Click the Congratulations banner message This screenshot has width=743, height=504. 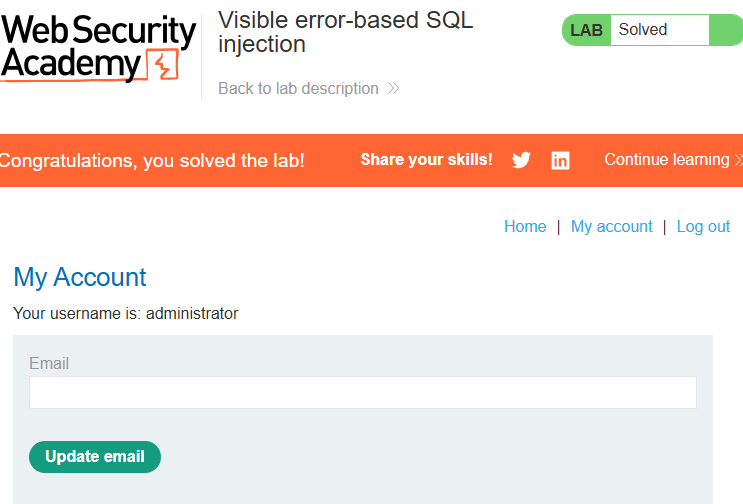coord(152,161)
